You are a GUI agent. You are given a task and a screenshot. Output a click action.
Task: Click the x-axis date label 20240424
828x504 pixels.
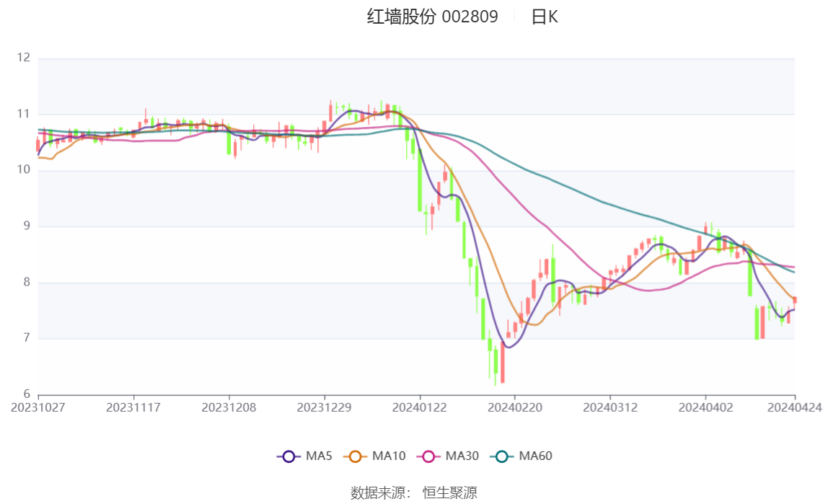(x=794, y=408)
